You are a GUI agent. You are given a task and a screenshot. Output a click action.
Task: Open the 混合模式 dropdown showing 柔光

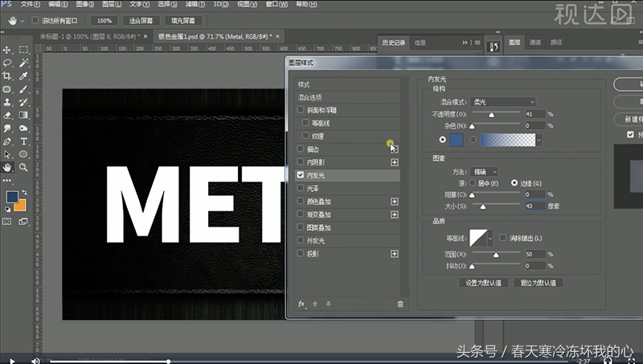tap(503, 102)
